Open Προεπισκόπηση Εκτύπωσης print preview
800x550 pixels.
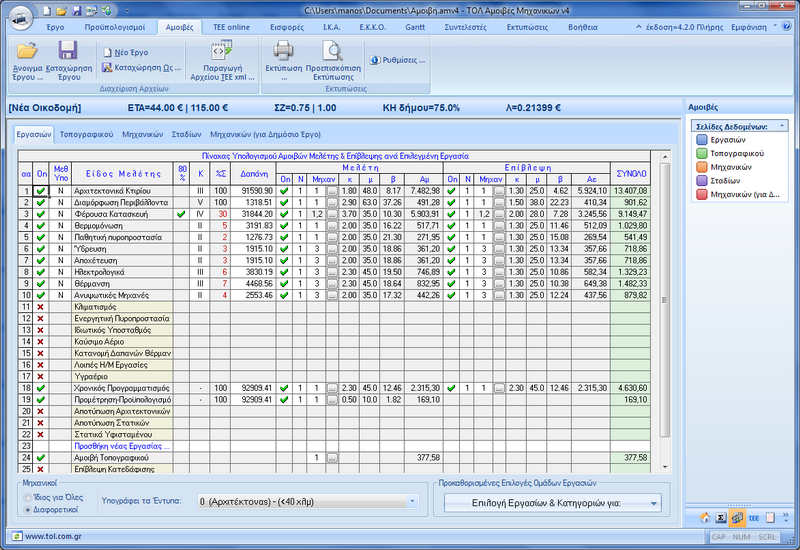[330, 51]
